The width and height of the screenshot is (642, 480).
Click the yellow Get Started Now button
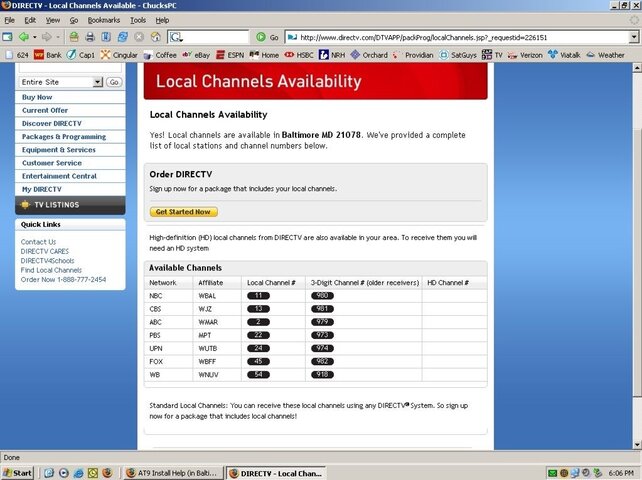183,212
